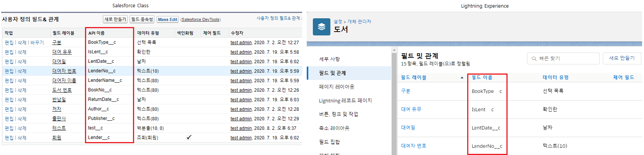Click the 사용자 정의 필드& 관계 help link
The width and height of the screenshot is (644, 155).
(279, 18)
